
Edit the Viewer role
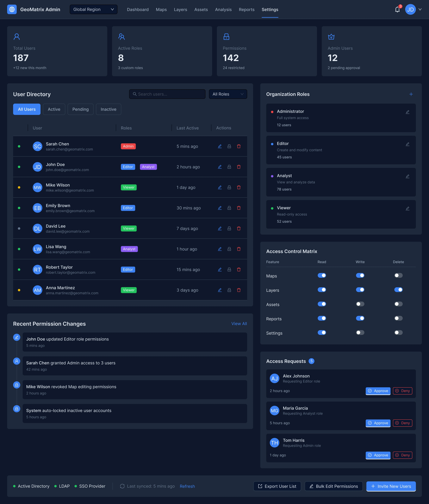pos(407,209)
